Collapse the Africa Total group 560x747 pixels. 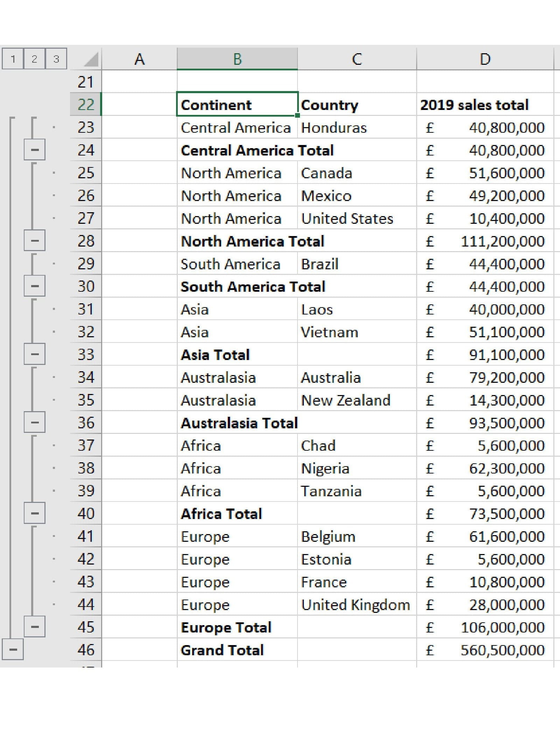coord(34,513)
